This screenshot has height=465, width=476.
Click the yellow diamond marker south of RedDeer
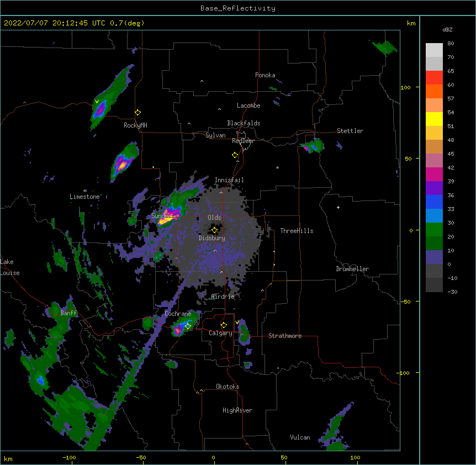point(235,155)
